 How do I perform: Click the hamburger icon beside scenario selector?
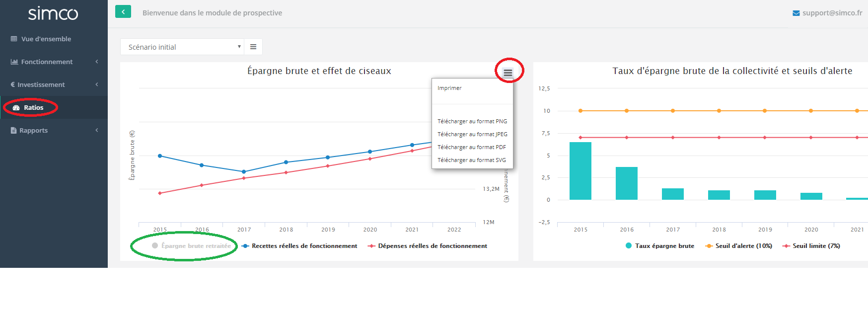[x=253, y=47]
